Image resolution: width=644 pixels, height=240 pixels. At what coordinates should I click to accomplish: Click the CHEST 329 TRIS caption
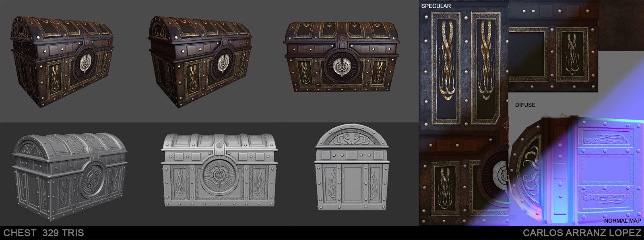coord(43,233)
